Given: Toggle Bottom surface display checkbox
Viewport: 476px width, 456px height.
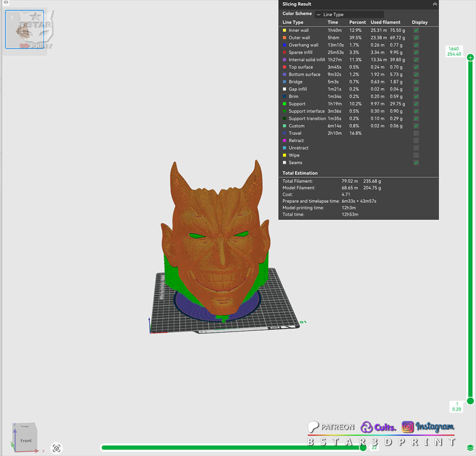Looking at the screenshot, I should pyautogui.click(x=416, y=74).
